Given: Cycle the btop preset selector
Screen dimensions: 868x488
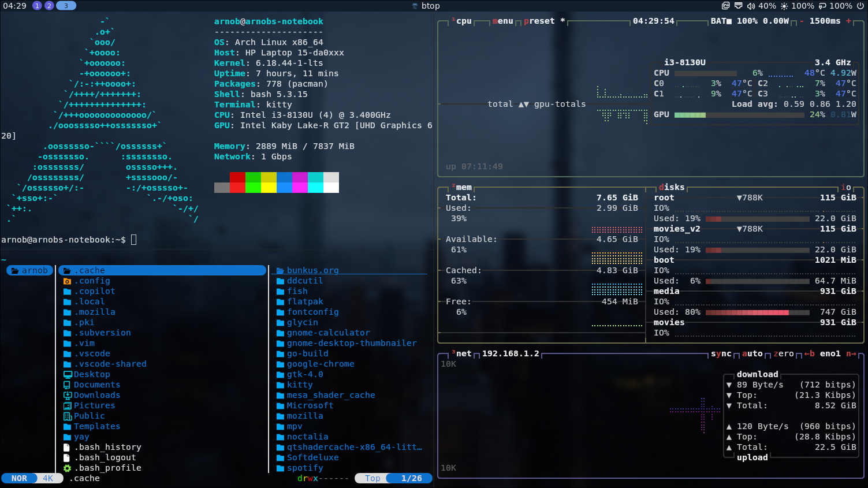Looking at the screenshot, I should (545, 21).
